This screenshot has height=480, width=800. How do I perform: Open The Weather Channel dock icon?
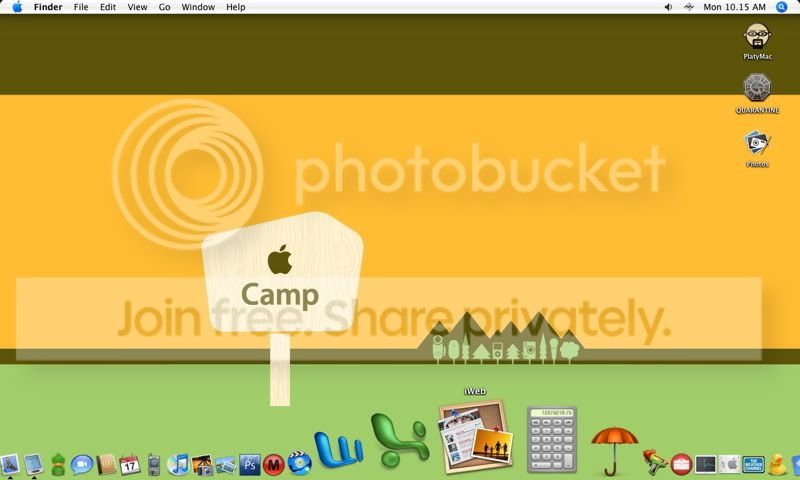754,465
